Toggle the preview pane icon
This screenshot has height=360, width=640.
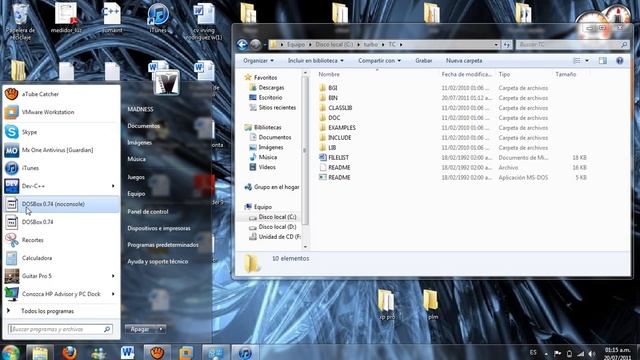(603, 61)
